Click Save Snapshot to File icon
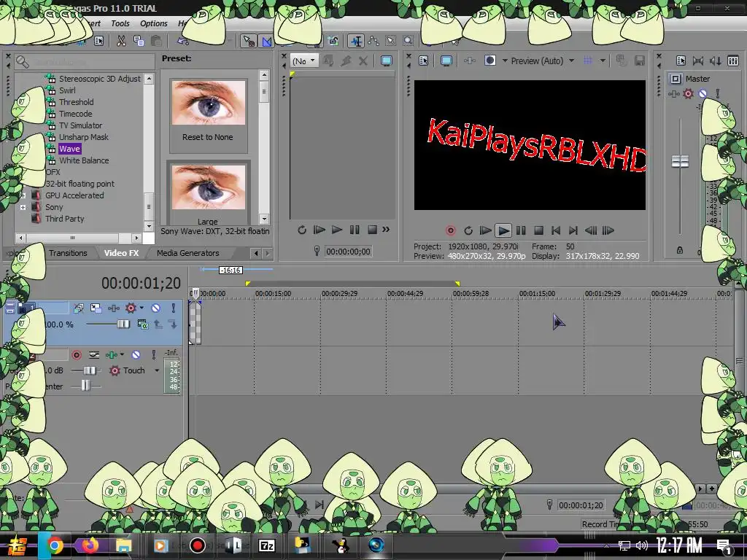This screenshot has height=560, width=747. tap(639, 61)
